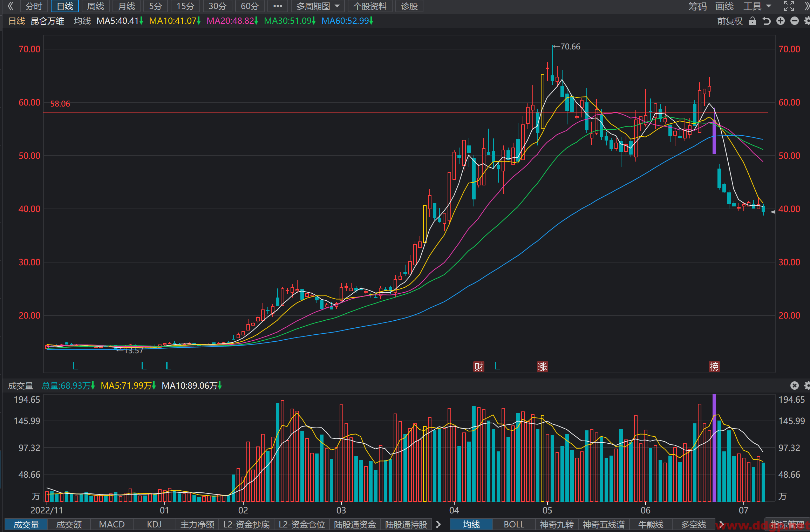Click the 榜 ranking marker icon
The height and width of the screenshot is (532, 810).
pyautogui.click(x=714, y=367)
